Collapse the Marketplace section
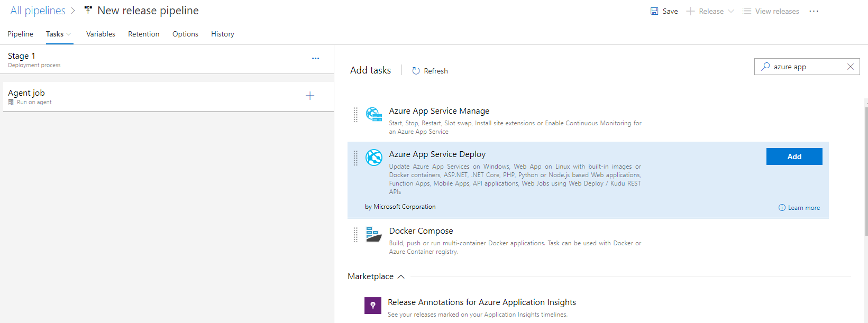The height and width of the screenshot is (323, 868). [401, 276]
